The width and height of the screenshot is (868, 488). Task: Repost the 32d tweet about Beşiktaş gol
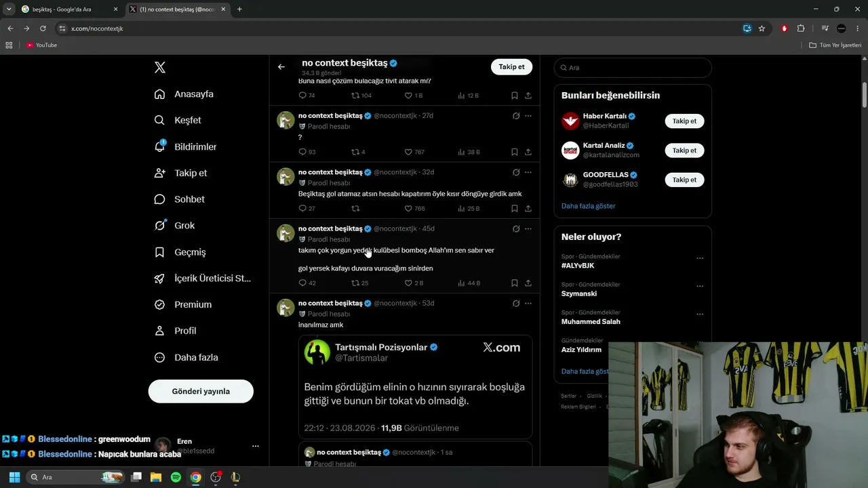(355, 208)
